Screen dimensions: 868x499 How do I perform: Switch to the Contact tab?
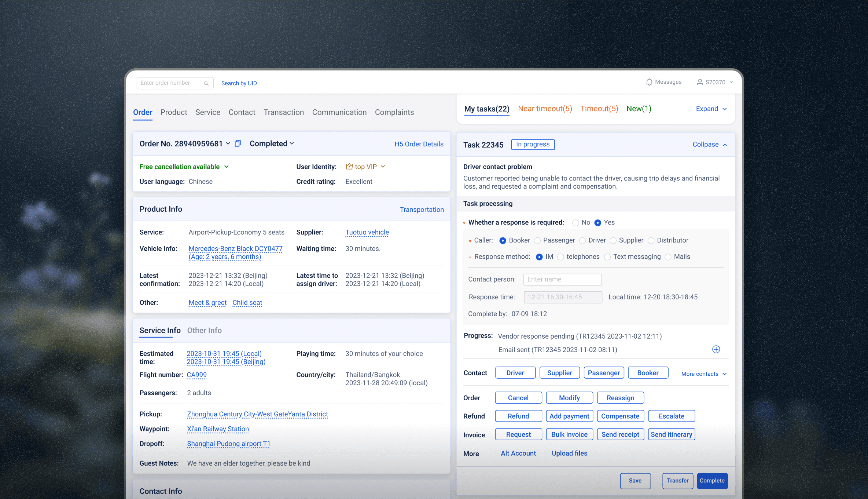(242, 112)
